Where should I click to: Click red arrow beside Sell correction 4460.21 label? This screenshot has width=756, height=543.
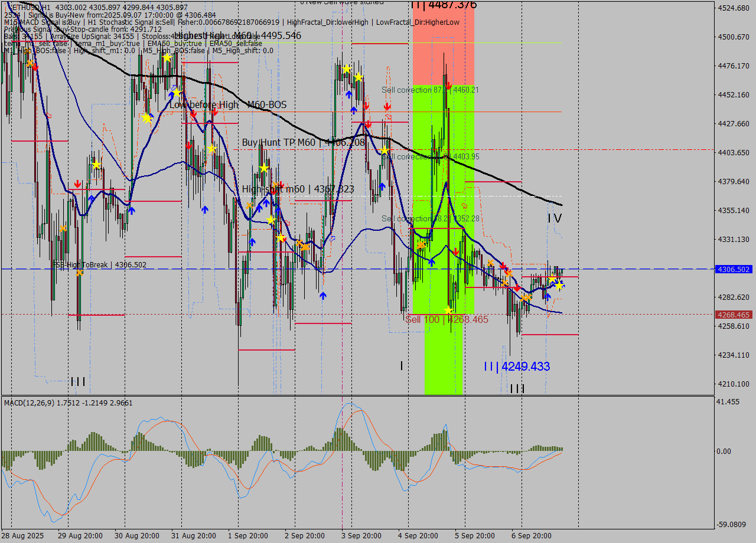pos(449,87)
